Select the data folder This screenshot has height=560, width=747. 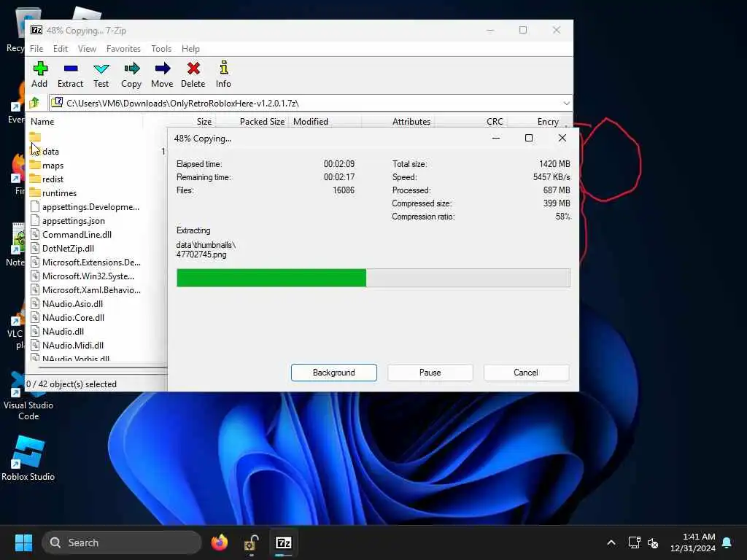[x=50, y=152]
